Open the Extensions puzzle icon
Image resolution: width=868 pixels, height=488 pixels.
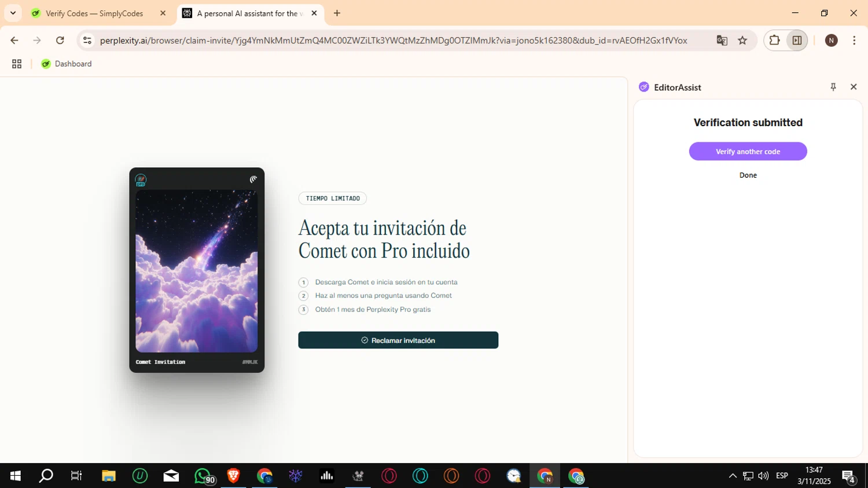[774, 40]
